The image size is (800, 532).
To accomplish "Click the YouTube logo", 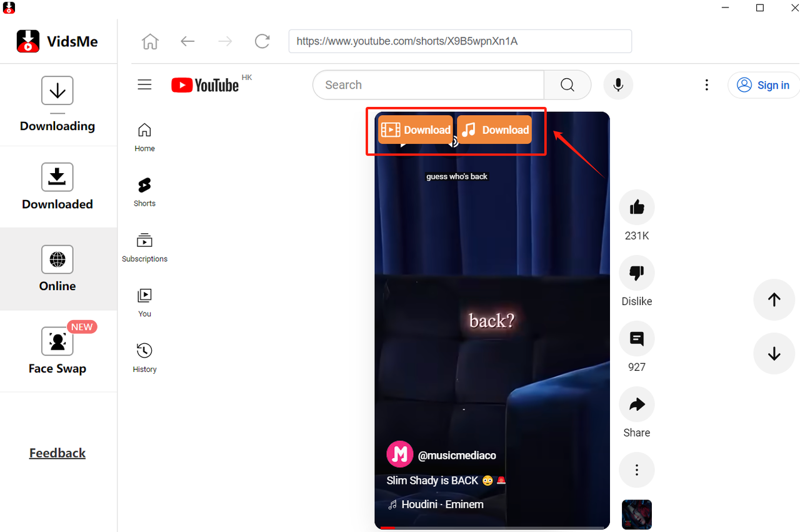I will [206, 85].
